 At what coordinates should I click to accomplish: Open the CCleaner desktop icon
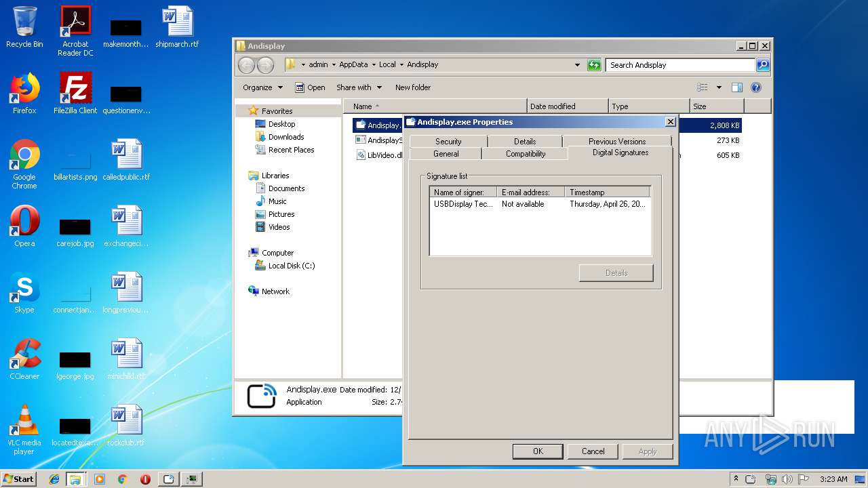[24, 358]
